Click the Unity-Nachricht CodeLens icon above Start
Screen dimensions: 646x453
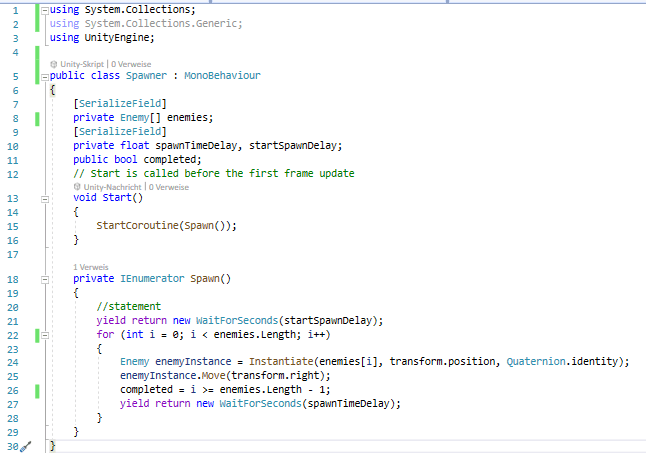tap(77, 186)
